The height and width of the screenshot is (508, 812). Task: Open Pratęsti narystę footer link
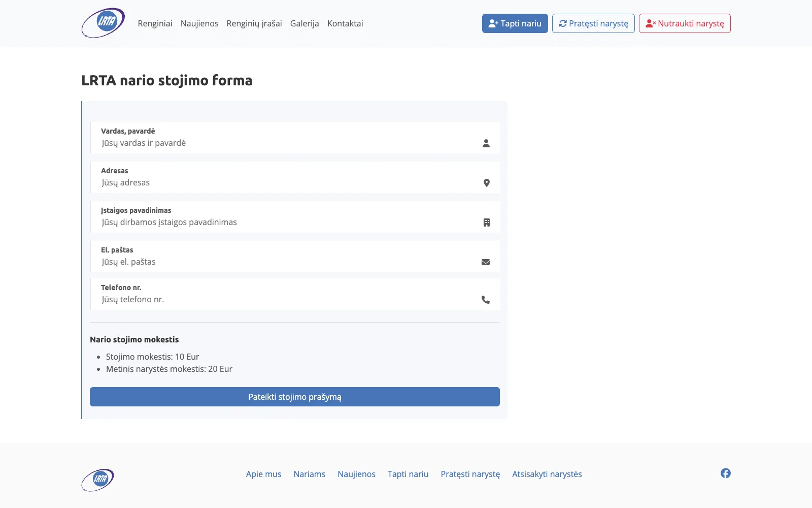point(470,474)
